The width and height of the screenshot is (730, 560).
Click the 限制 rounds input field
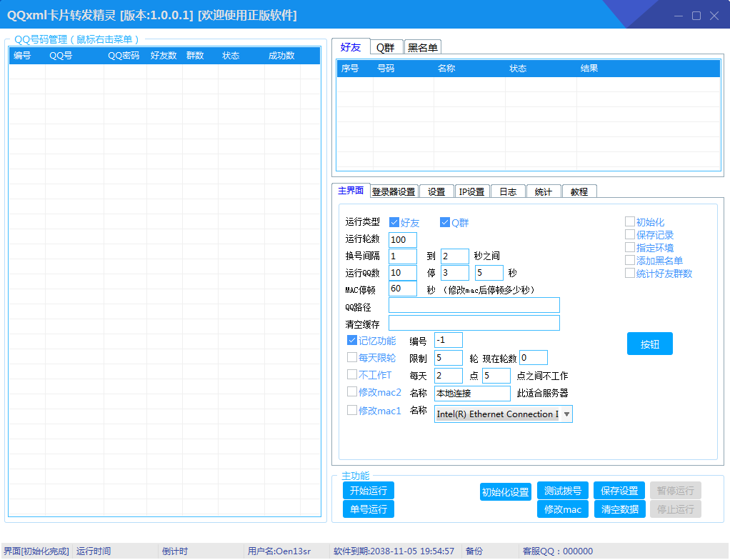point(449,358)
